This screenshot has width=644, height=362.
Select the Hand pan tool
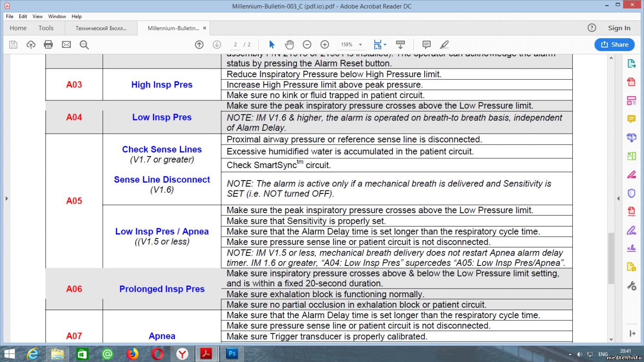coord(289,45)
